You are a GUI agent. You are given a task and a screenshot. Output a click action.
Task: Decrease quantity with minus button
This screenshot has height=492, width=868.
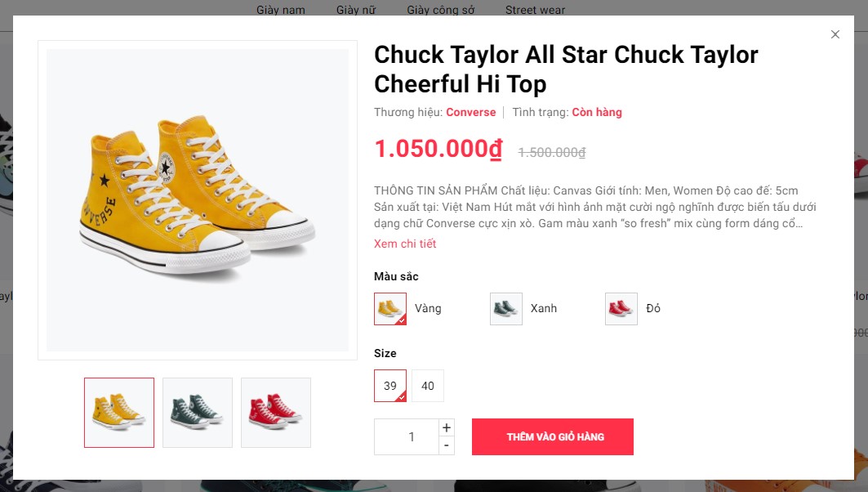click(447, 445)
